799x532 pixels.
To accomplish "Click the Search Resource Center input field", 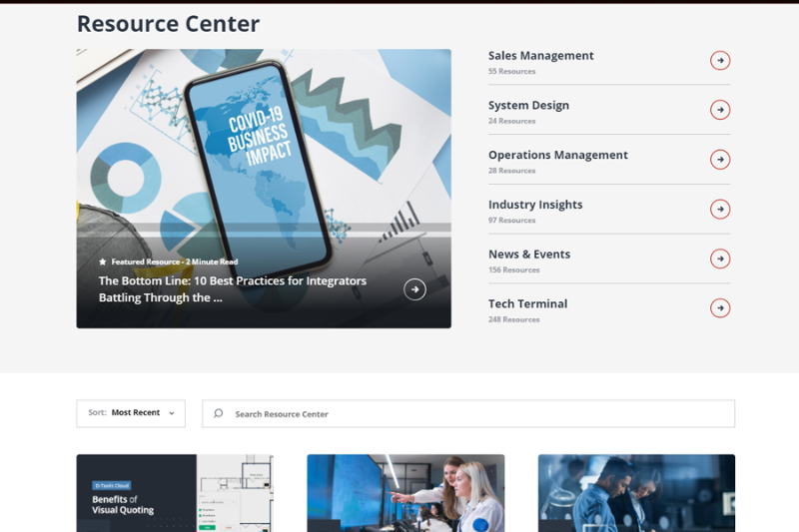I will pyautogui.click(x=468, y=413).
